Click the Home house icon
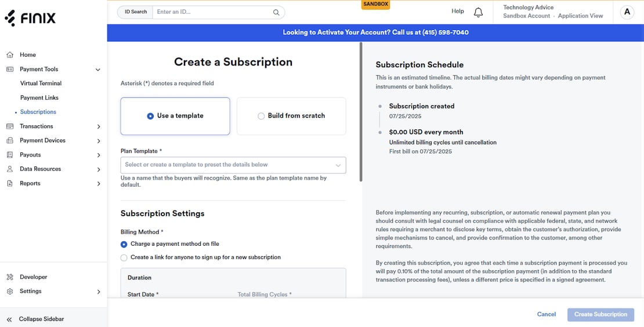The width and height of the screenshot is (644, 327). (x=10, y=54)
